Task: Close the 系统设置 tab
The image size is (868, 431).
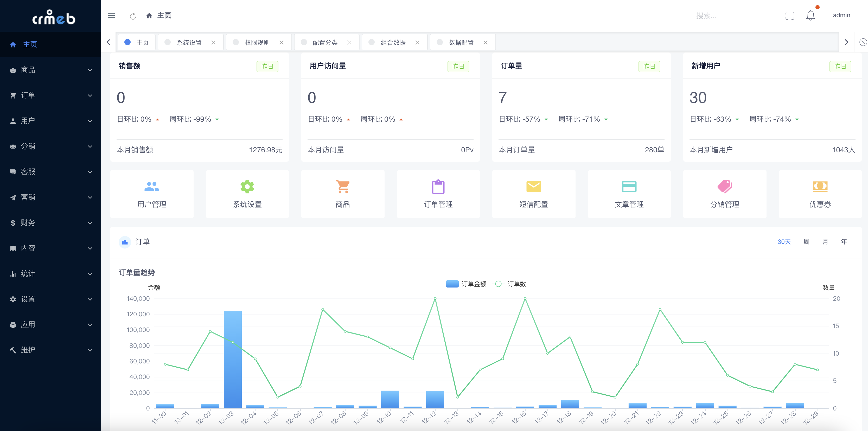Action: click(213, 42)
